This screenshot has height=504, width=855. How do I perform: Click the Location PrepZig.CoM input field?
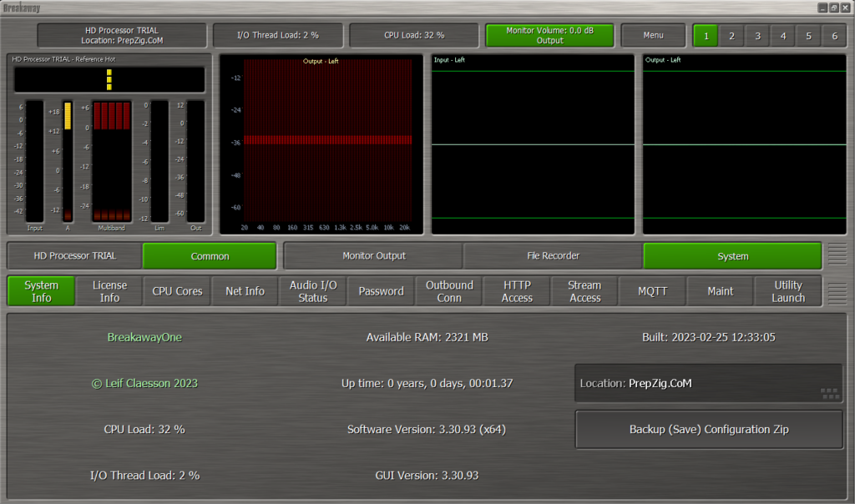click(x=709, y=383)
